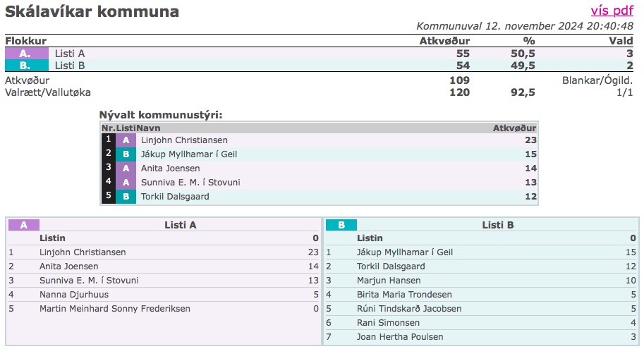Screen dimensions: 644x349
Task: Open the "vís pdf" link
Action: point(612,11)
